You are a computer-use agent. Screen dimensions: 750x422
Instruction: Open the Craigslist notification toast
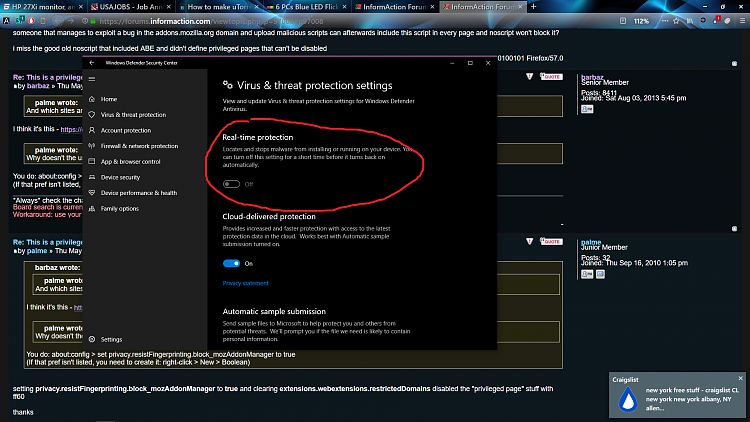pos(677,396)
